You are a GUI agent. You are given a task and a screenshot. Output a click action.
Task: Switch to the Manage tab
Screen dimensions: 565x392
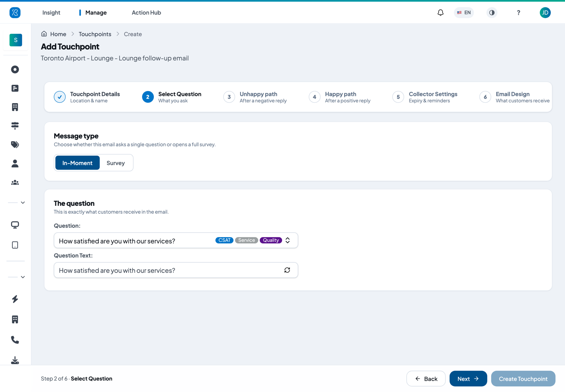[x=96, y=13]
